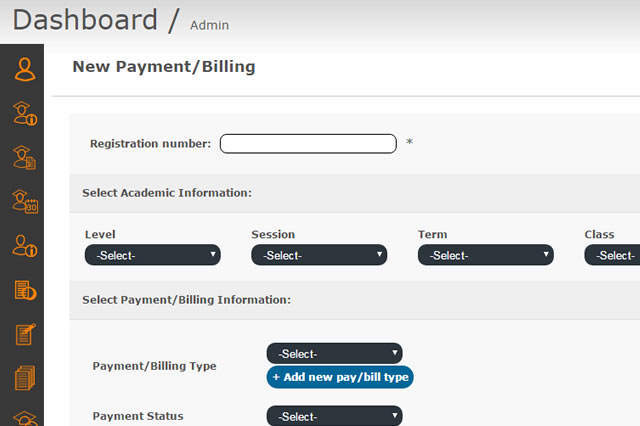This screenshot has width=640, height=426.
Task: Expand the Level dropdown
Action: click(152, 255)
